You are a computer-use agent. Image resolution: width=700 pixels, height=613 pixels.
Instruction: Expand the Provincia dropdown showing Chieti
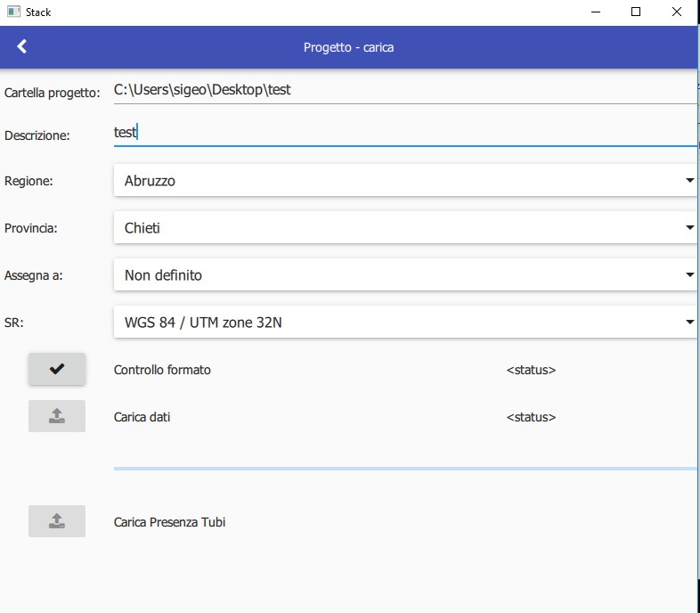point(404,228)
